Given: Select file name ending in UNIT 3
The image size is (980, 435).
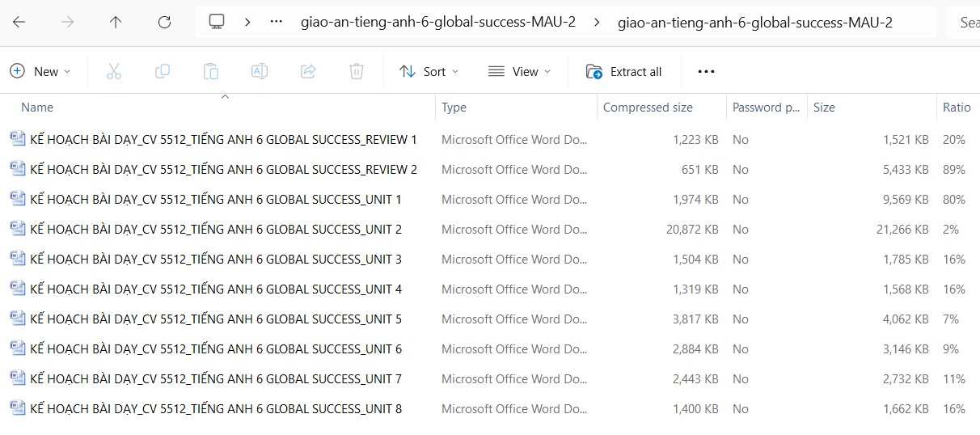Looking at the screenshot, I should (216, 259).
